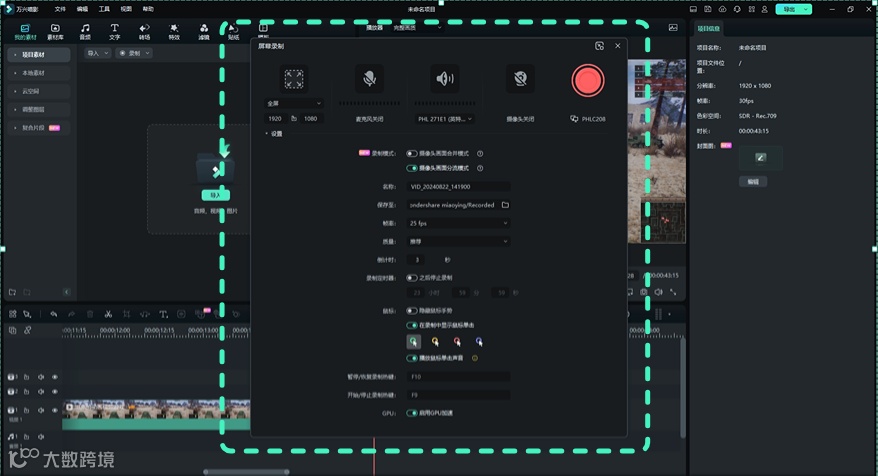Choose the yellow mouse click color
Image resolution: width=878 pixels, height=476 pixels.
(435, 341)
